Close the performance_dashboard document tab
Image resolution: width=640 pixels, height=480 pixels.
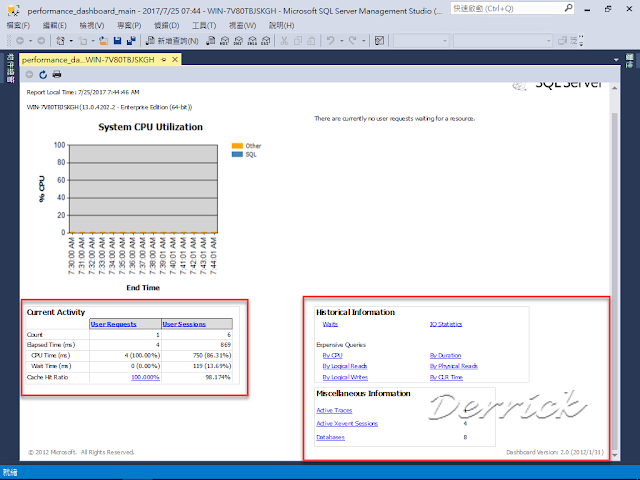175,60
